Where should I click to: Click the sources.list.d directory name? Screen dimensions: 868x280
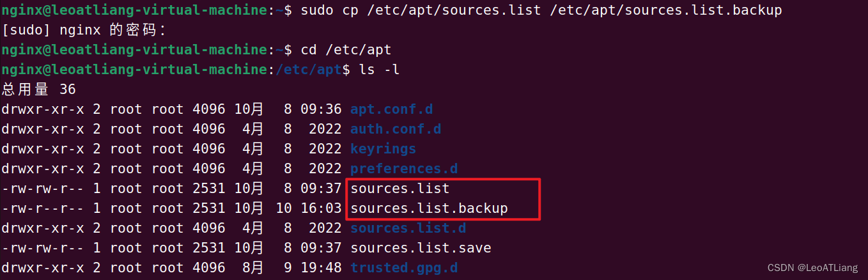408,228
